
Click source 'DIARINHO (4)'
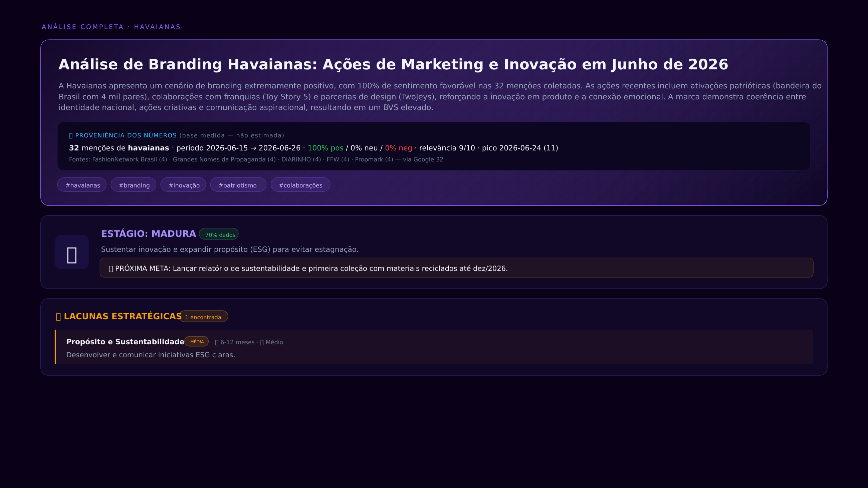(x=301, y=160)
